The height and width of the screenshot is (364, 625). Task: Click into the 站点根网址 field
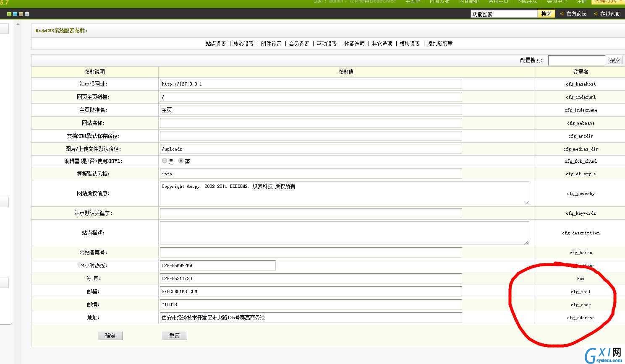(311, 84)
